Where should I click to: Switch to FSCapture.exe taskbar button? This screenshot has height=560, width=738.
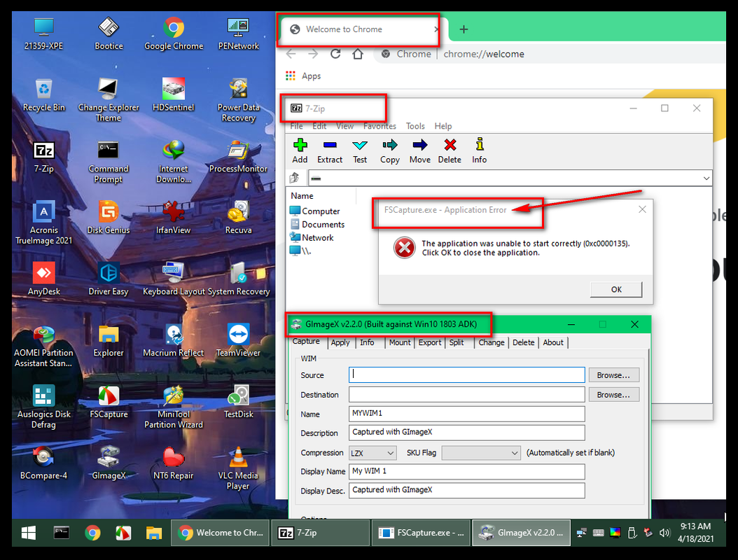[422, 533]
